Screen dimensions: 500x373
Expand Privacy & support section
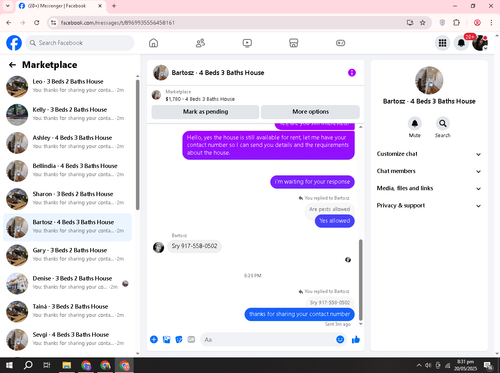429,205
